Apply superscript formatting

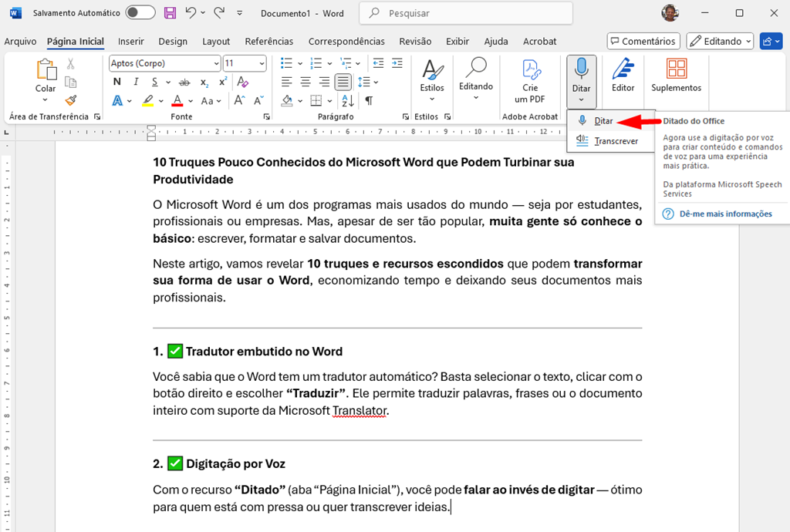tap(223, 82)
